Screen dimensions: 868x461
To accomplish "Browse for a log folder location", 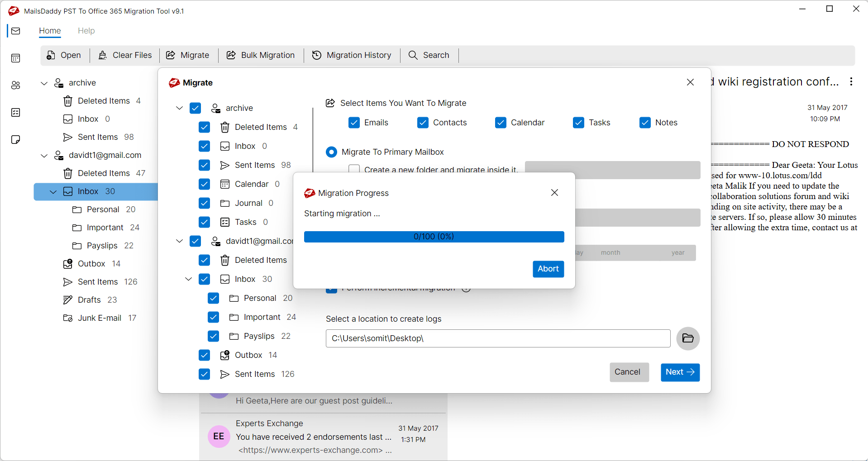I will point(687,338).
